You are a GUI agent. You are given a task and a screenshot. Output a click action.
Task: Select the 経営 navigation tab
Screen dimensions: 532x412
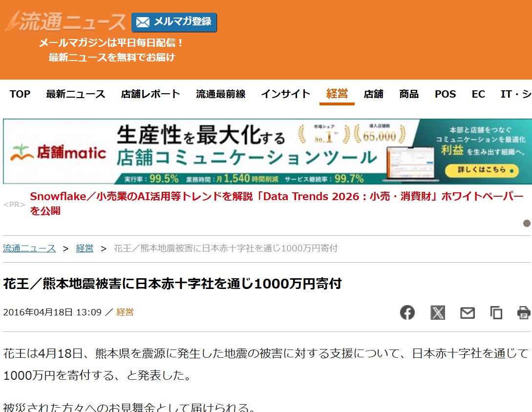tap(337, 94)
